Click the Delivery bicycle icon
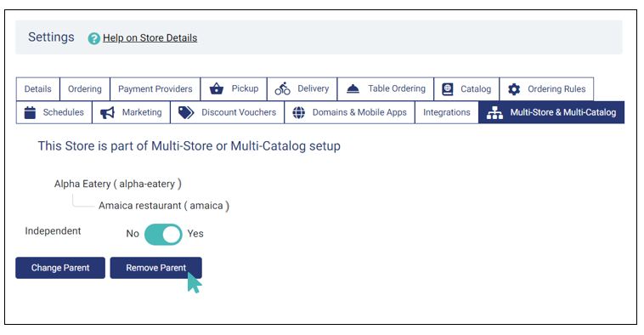The image size is (644, 335). 283,88
